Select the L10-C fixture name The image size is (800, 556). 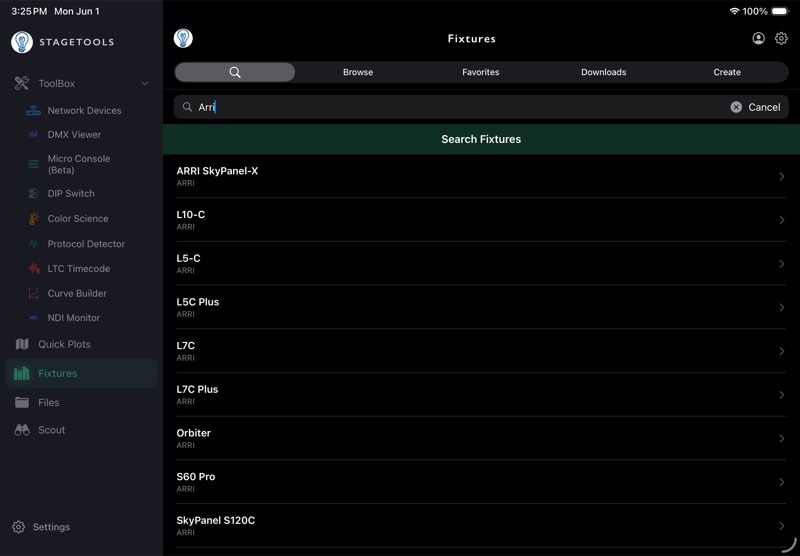(x=191, y=215)
